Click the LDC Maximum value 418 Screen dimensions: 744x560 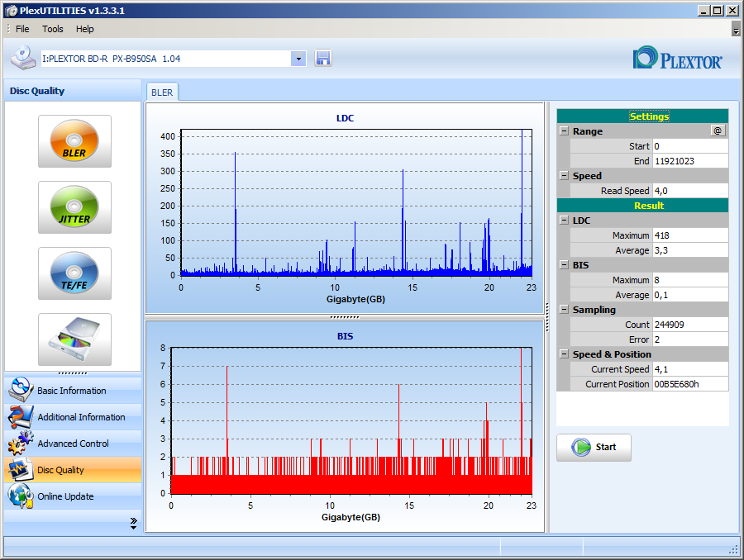click(x=690, y=235)
